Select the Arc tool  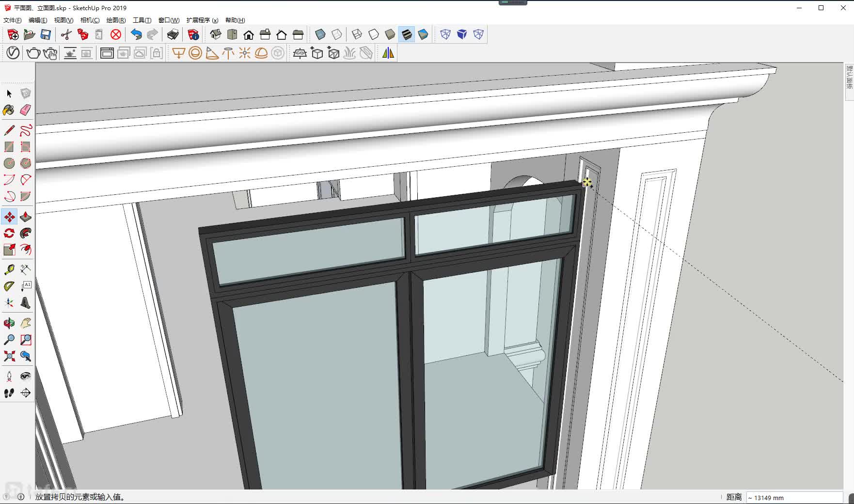pos(9,180)
